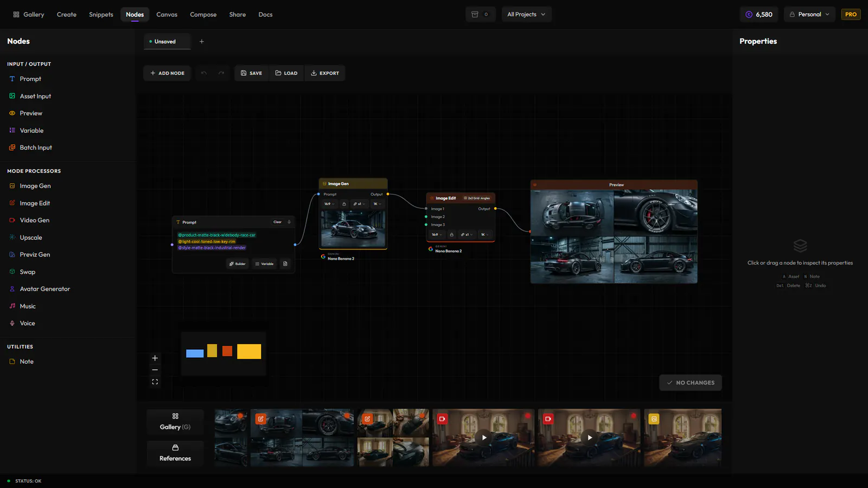Save the workflow
The image size is (868, 488).
[x=252, y=73]
